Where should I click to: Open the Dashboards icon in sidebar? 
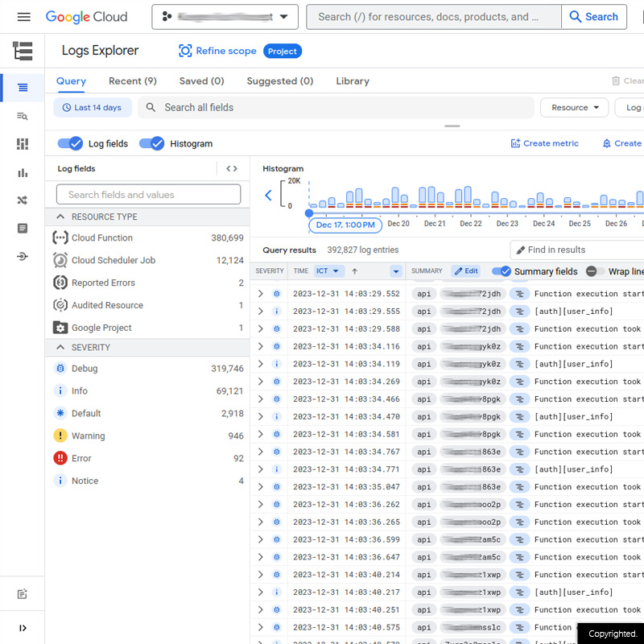click(23, 144)
